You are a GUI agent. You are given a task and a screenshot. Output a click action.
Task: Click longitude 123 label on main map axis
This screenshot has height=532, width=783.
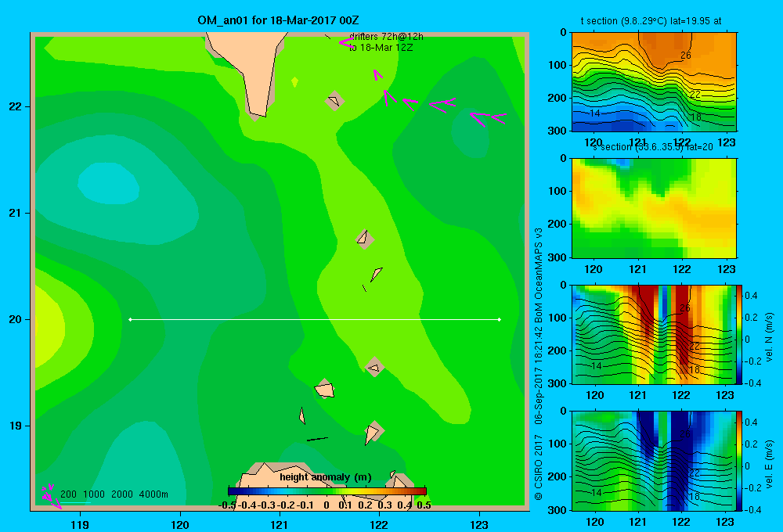479,524
